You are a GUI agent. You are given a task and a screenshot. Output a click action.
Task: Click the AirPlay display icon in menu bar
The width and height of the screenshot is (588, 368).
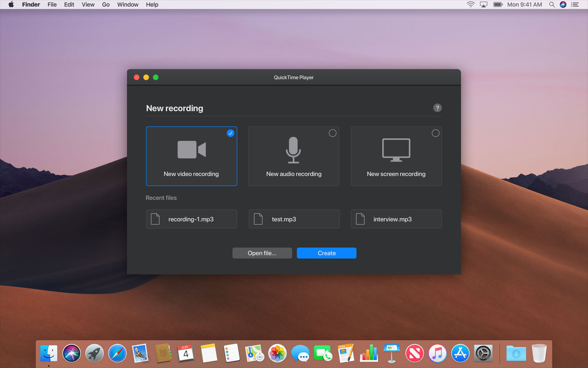click(484, 4)
